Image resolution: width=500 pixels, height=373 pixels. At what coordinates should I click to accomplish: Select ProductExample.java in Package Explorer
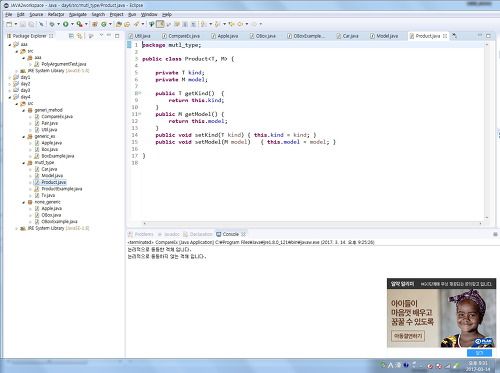(62, 189)
